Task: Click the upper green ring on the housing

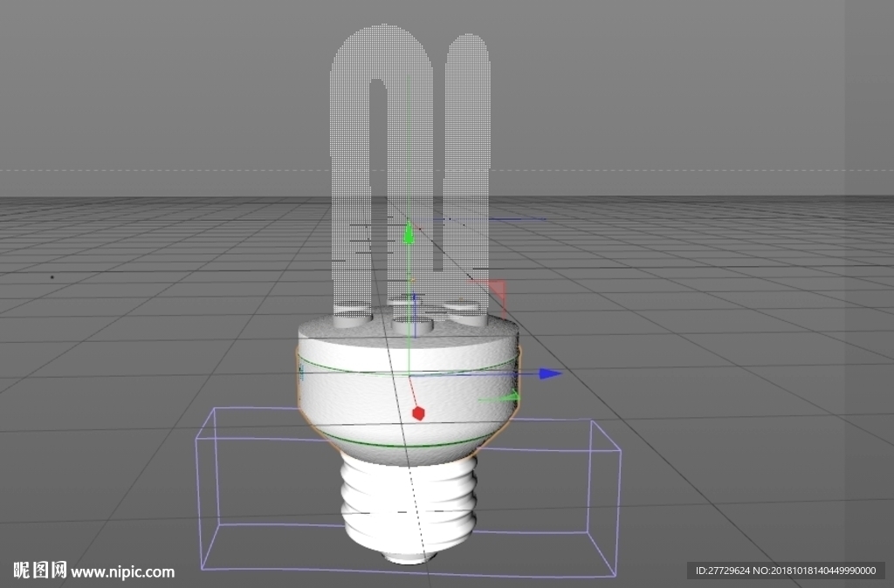Action: [x=409, y=366]
